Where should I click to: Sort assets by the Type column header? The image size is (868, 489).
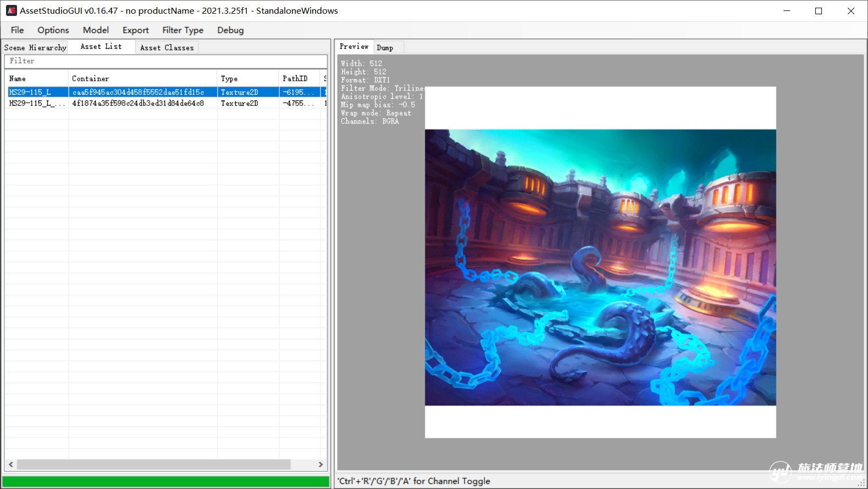pos(248,78)
